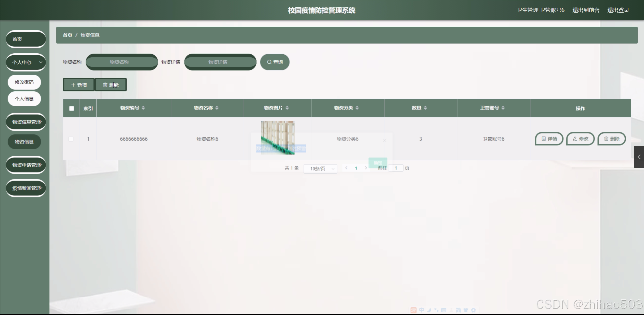Viewport: 644px width, 315px height.
Task: Sort by 物资图片 column arrows
Action: [287, 108]
